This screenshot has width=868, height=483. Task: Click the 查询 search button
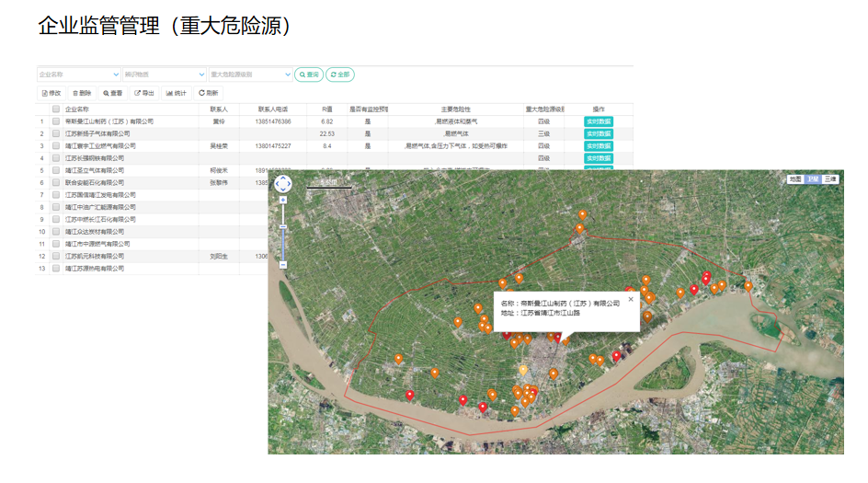(309, 75)
